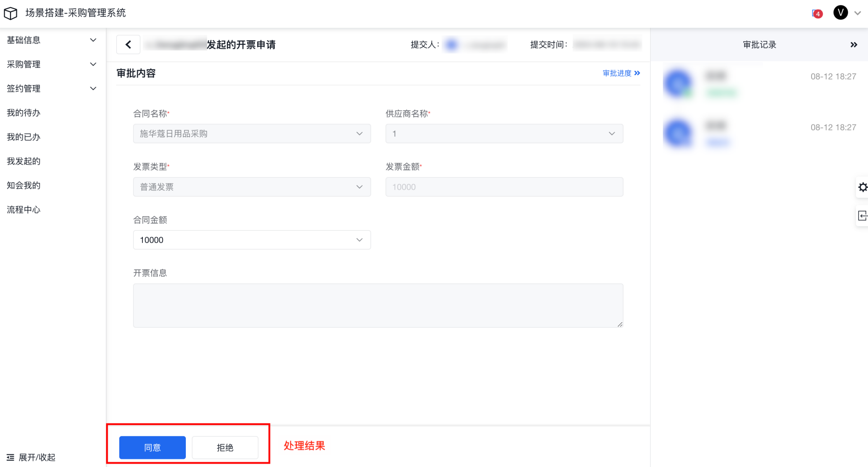This screenshot has width=868, height=467.
Task: Click the exit icon below gear
Action: point(863,216)
